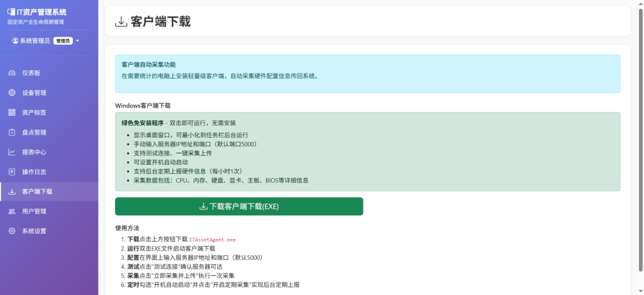Viewport: 644px width, 295px height.
Task: Click the ITAssetAgent.exe filename text
Action: pyautogui.click(x=213, y=239)
